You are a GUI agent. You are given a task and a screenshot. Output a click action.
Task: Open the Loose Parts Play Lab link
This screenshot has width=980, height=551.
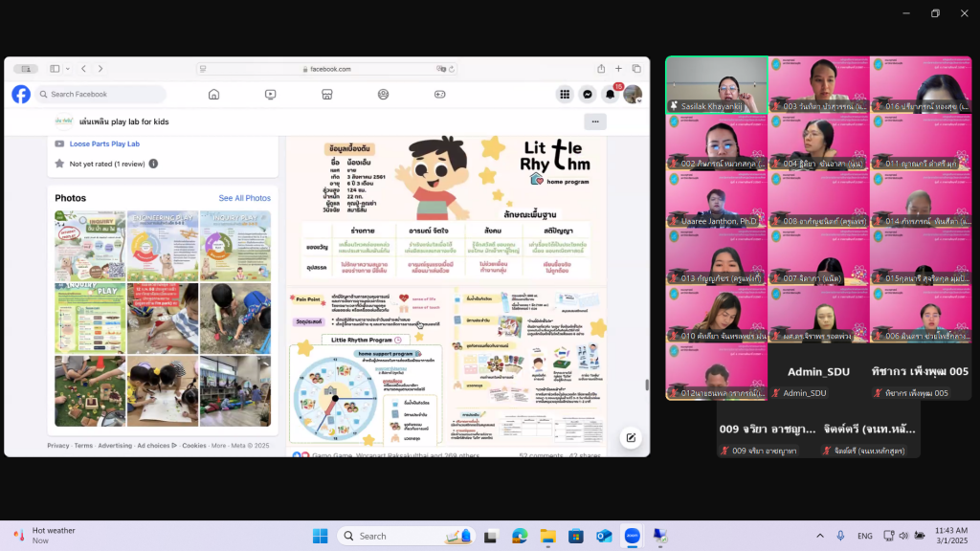point(104,143)
